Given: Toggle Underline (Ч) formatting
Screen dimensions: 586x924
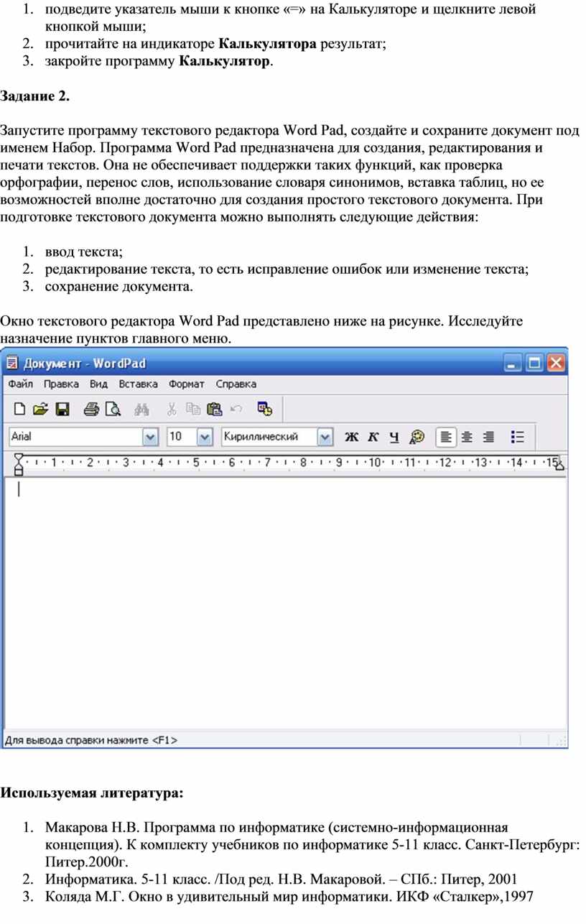Looking at the screenshot, I should click(394, 437).
